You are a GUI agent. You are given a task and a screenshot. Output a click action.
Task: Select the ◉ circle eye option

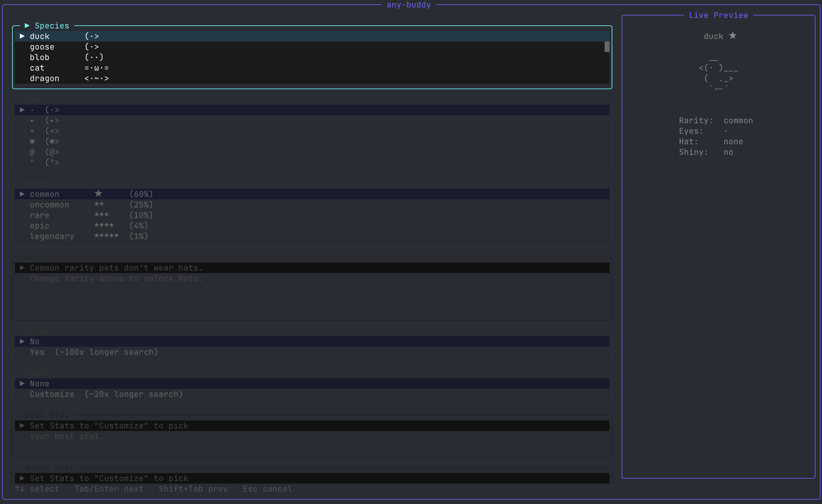pos(312,141)
